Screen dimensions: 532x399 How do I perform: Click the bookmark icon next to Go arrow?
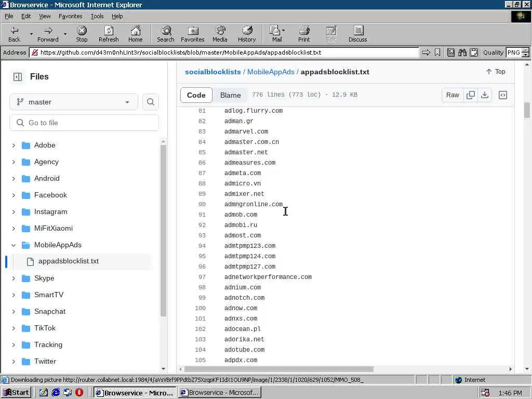[437, 52]
